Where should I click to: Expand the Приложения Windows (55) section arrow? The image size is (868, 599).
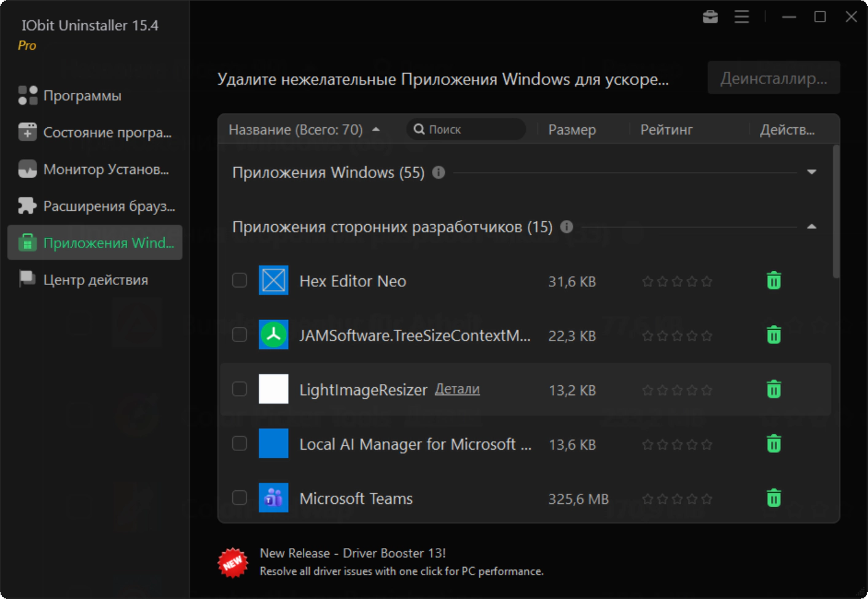(x=811, y=172)
